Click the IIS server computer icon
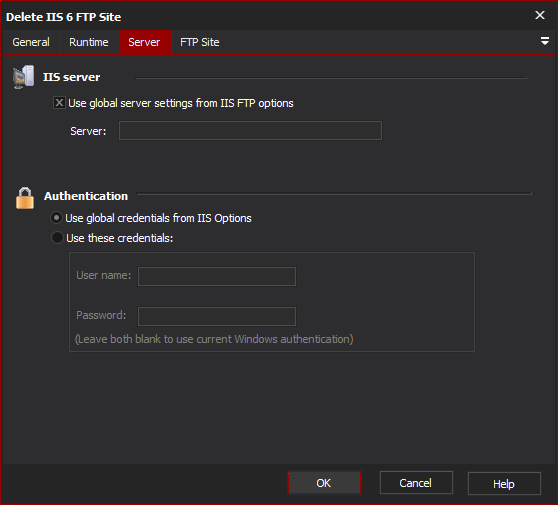 pyautogui.click(x=23, y=77)
